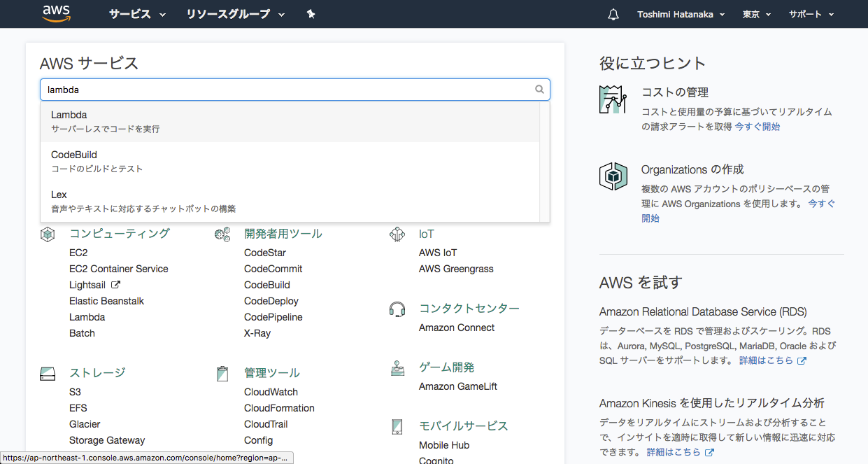Image resolution: width=868 pixels, height=464 pixels.
Task: Click the storage category icon
Action: (48, 374)
